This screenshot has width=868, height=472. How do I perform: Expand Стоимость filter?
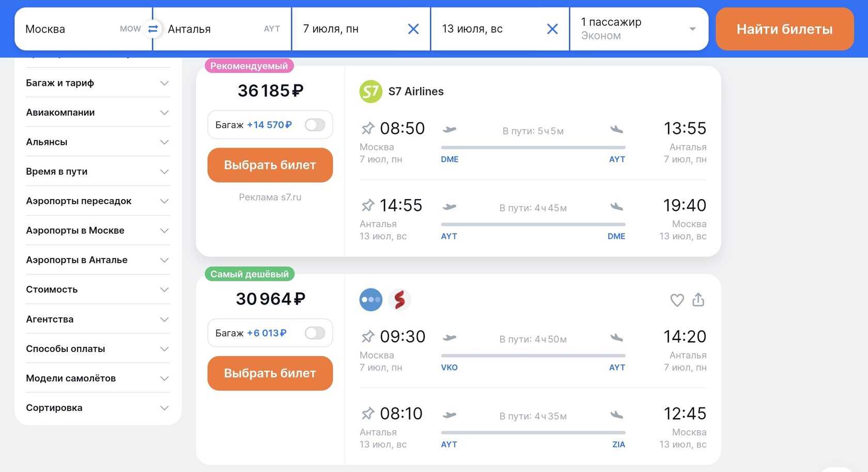[98, 290]
